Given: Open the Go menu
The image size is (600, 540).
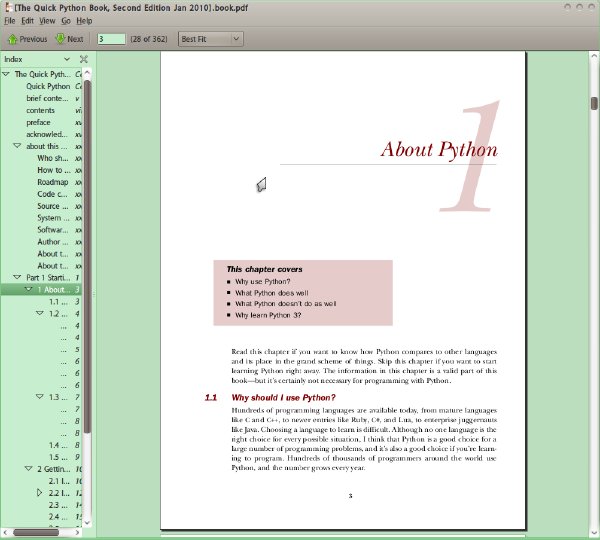Looking at the screenshot, I should pos(66,21).
